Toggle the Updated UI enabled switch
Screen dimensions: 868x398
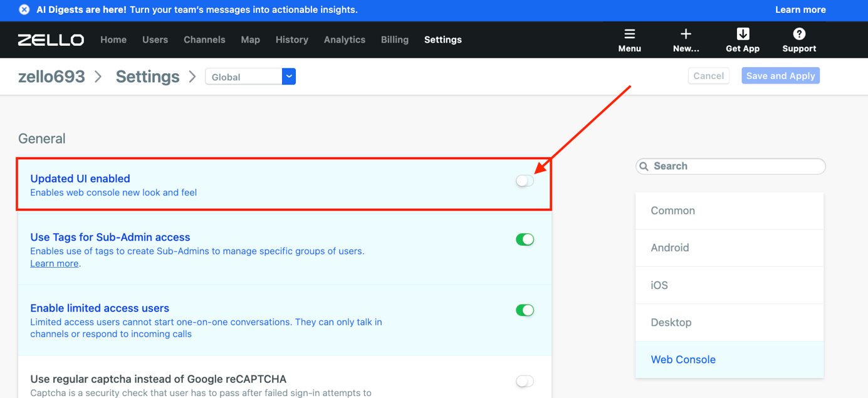click(x=525, y=181)
